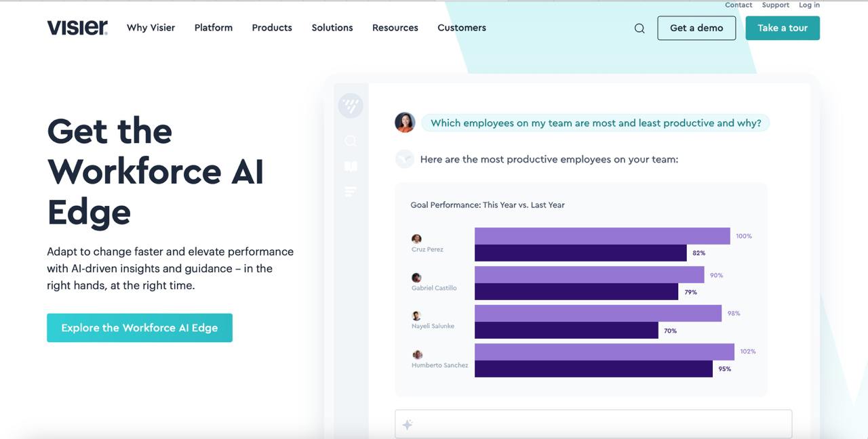Open the Platform menu

click(214, 28)
